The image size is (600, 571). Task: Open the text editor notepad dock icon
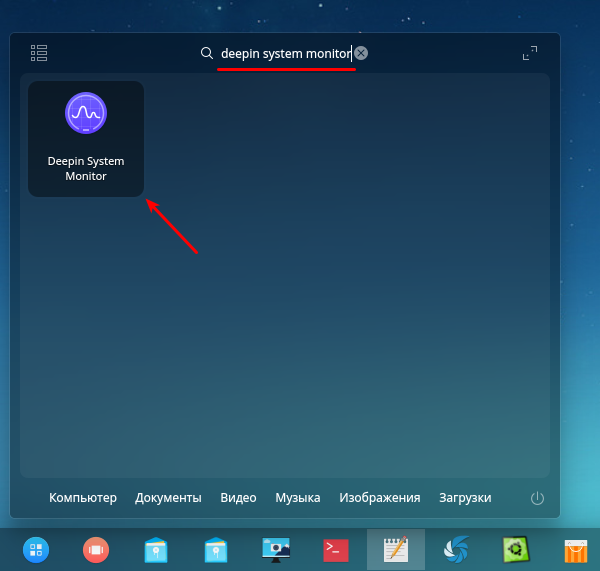(396, 550)
